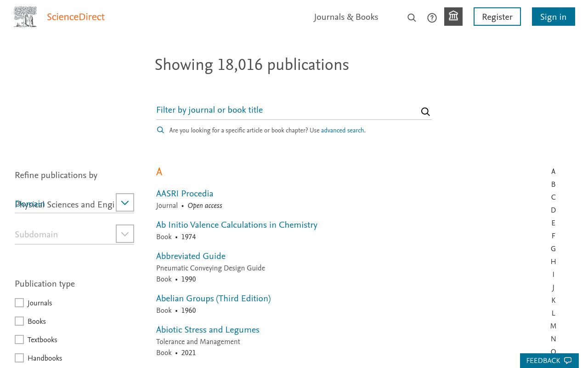Open Abbreviated Guide book
Image resolution: width=588 pixels, height=368 pixels.
coord(191,257)
